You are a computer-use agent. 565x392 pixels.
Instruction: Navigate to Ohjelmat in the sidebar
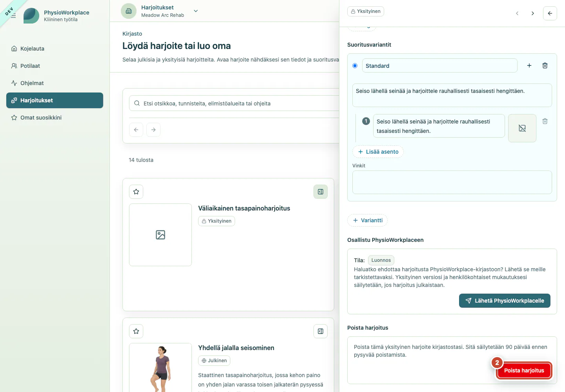[x=55, y=83]
